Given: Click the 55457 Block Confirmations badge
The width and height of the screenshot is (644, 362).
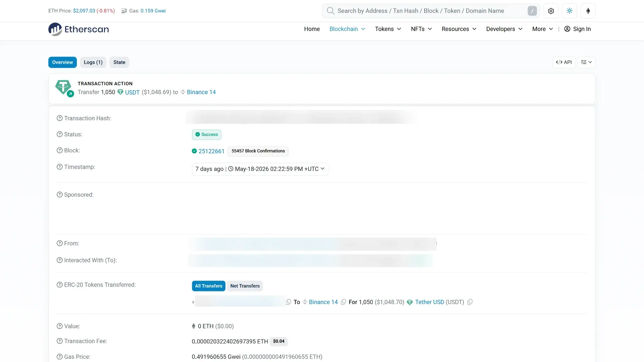Looking at the screenshot, I should 258,151.
